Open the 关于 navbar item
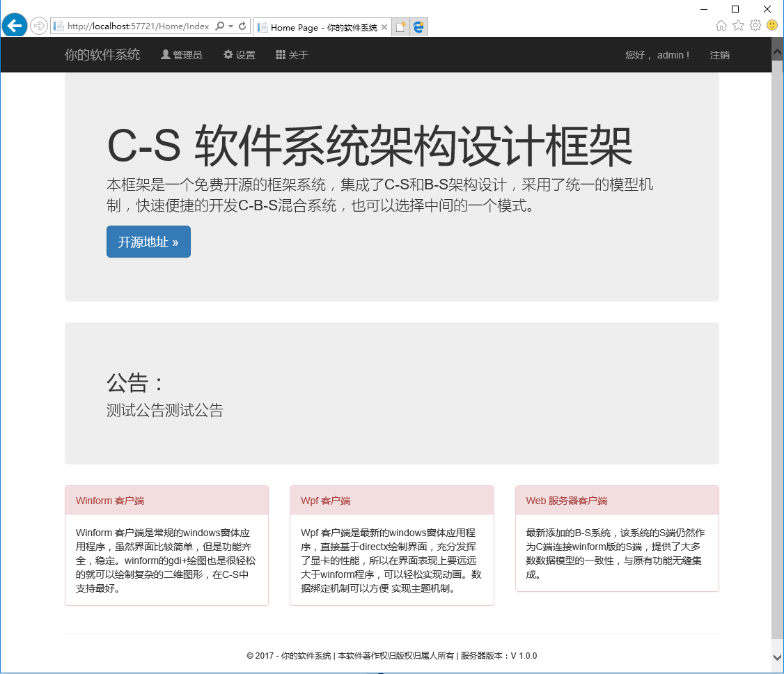The width and height of the screenshot is (784, 674). (292, 55)
